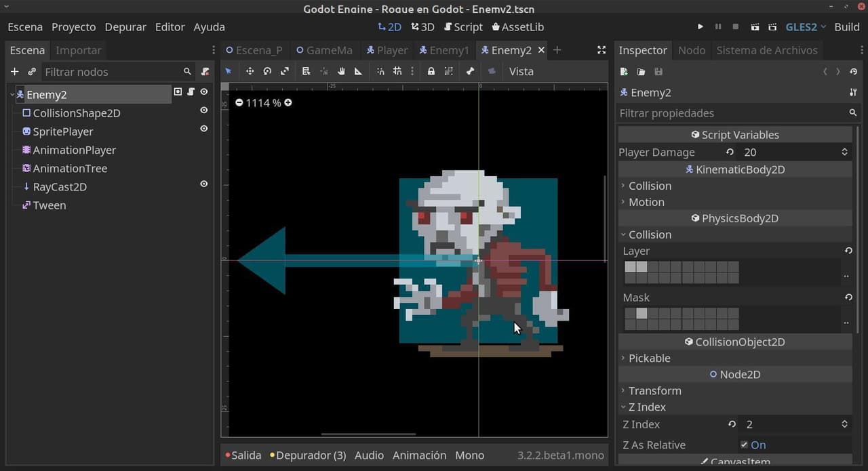The image size is (868, 471).
Task: Open the Escena menu
Action: (25, 27)
